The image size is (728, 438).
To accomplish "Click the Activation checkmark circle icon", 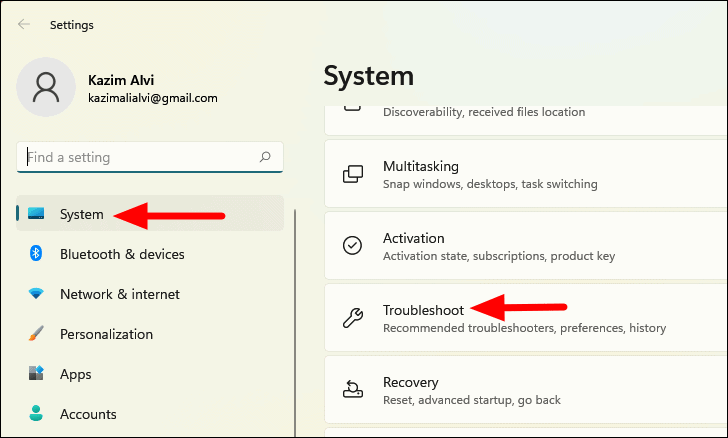I will coord(352,245).
